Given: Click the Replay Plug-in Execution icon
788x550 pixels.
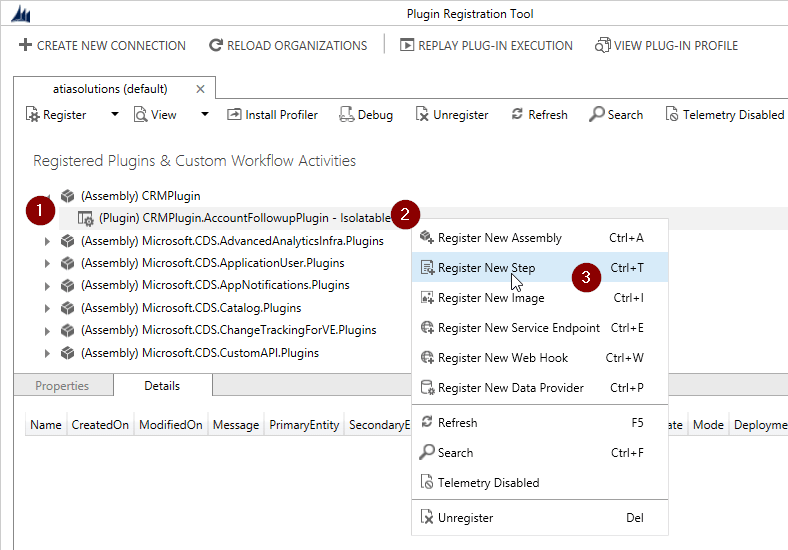Looking at the screenshot, I should tap(407, 45).
